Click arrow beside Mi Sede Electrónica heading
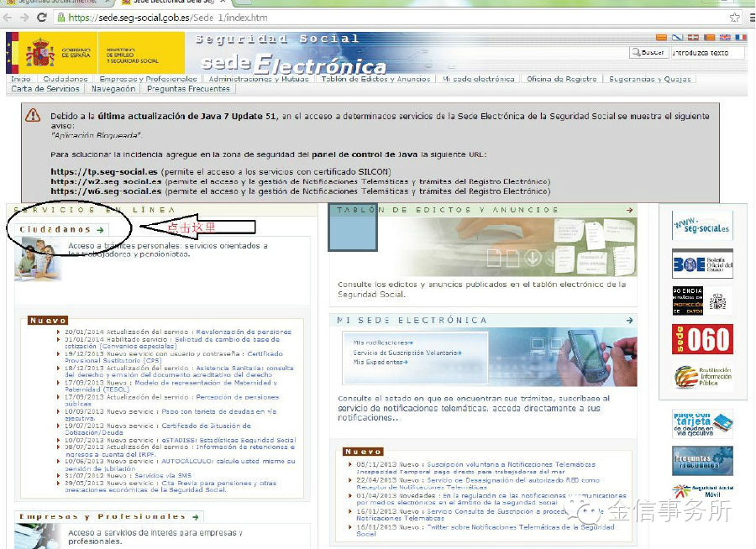The height and width of the screenshot is (549, 756). click(629, 320)
